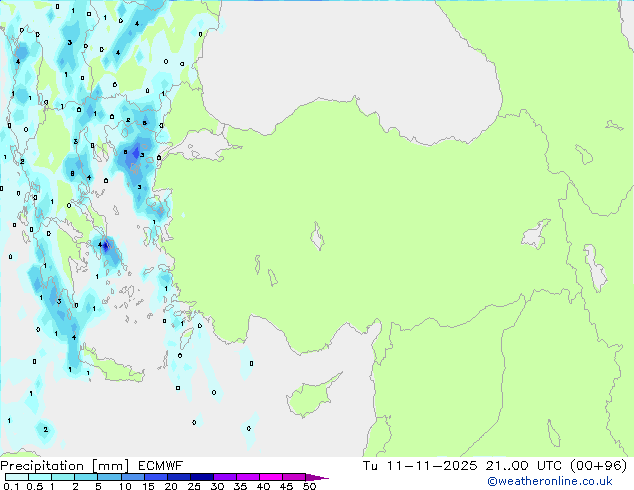Click the "0.1" legend value label
Image resolution: width=634 pixels, height=490 pixels.
[x=11, y=486]
